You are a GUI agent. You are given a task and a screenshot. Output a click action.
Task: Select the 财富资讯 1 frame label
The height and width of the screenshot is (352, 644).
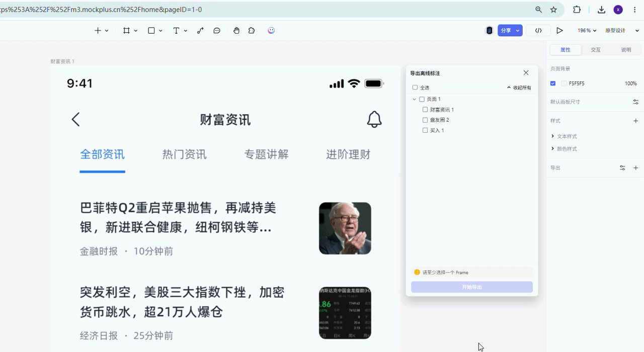62,61
